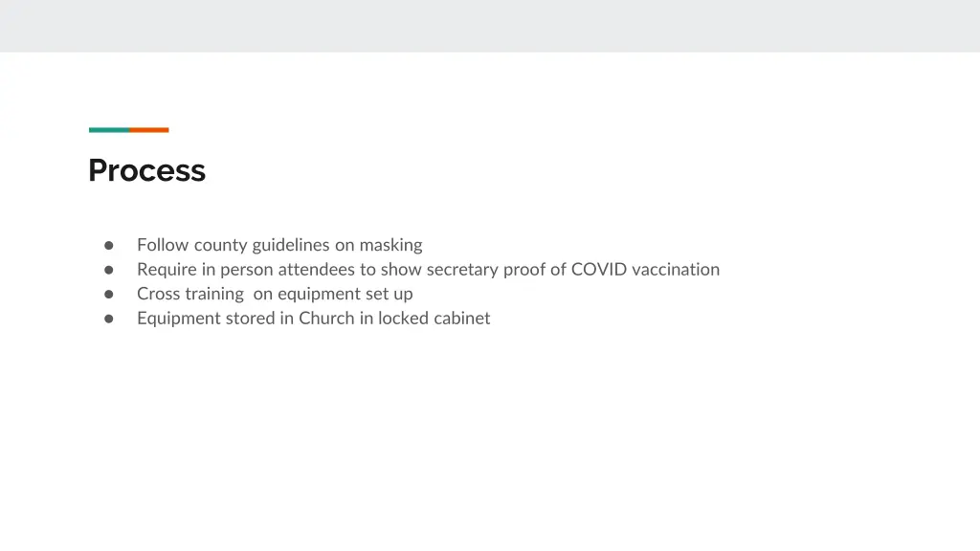980x551 pixels.
Task: Select the "Equipment stored in Church" line
Action: pos(313,318)
